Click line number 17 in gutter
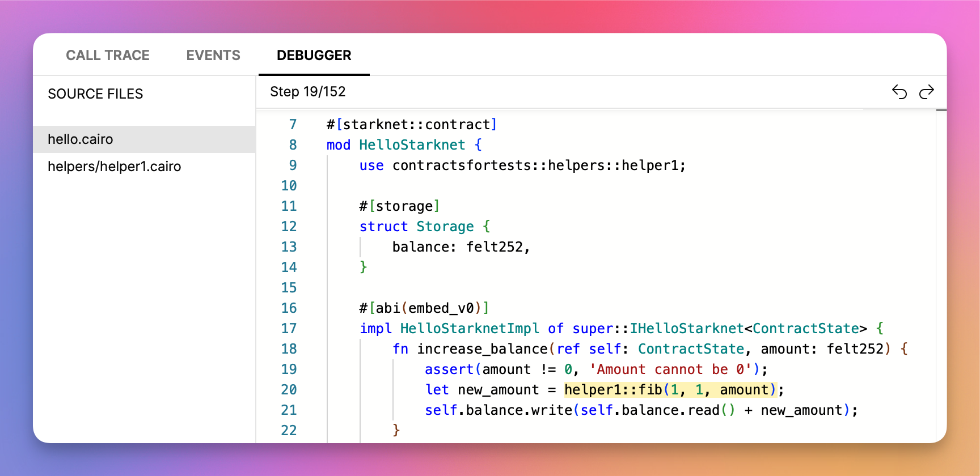Screen dimensions: 980x476 point(289,329)
